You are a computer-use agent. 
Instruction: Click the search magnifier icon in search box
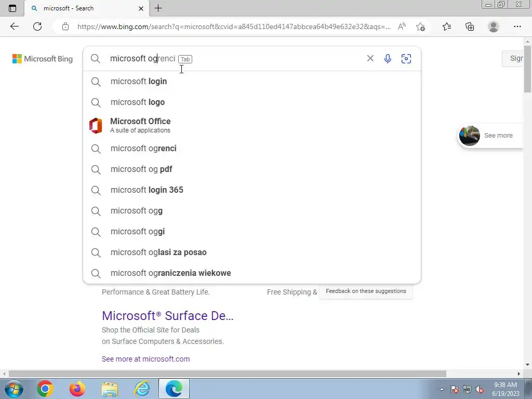coord(96,59)
